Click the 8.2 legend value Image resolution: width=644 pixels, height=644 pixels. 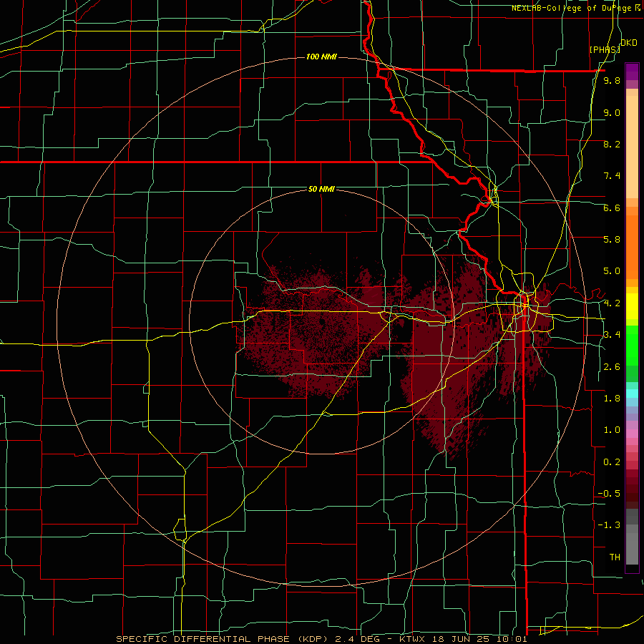(612, 144)
